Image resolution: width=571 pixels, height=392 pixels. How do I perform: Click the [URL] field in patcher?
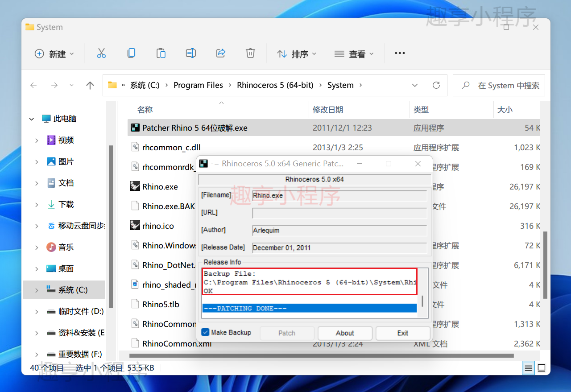(x=339, y=213)
